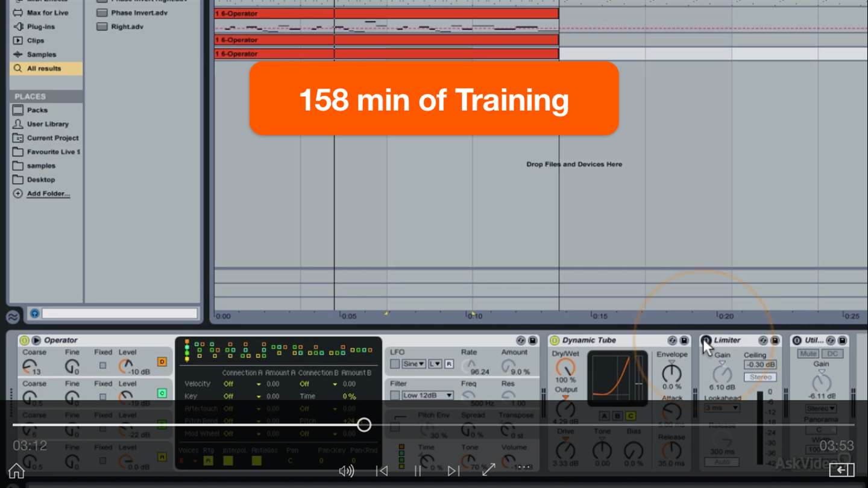Click the Utility Gain knob
Viewport: 868px width, 488px height.
click(821, 382)
